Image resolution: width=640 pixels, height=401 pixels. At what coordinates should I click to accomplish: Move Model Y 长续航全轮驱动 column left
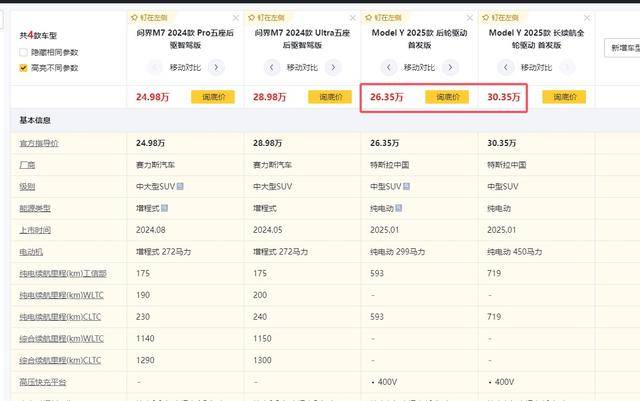point(506,67)
